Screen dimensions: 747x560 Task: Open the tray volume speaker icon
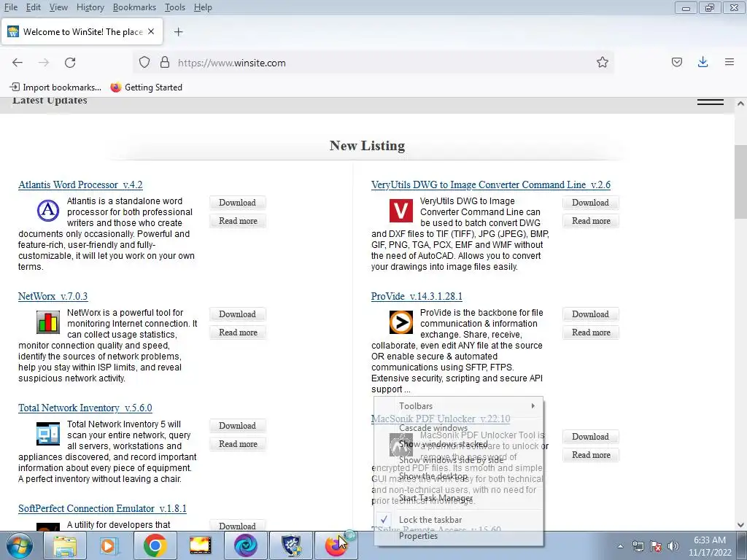[x=673, y=546]
